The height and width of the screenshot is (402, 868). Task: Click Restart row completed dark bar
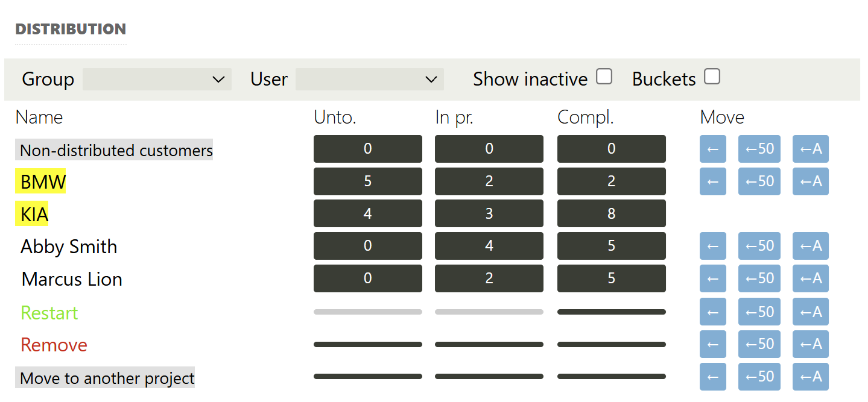(611, 312)
